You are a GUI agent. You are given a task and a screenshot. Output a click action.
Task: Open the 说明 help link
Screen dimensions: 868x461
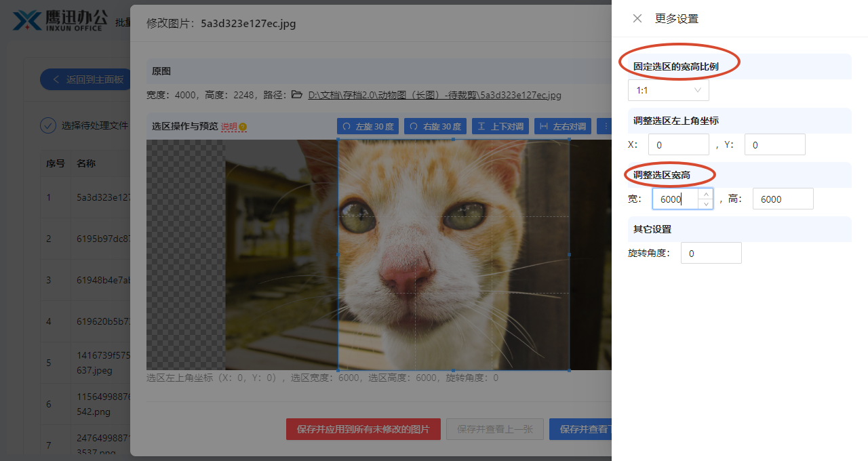coord(229,127)
